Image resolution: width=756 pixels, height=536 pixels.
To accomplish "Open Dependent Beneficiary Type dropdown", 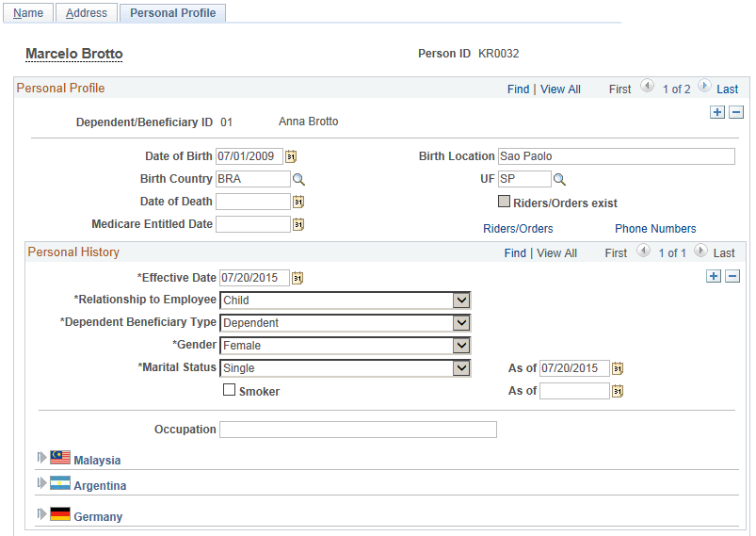I will click(x=461, y=323).
